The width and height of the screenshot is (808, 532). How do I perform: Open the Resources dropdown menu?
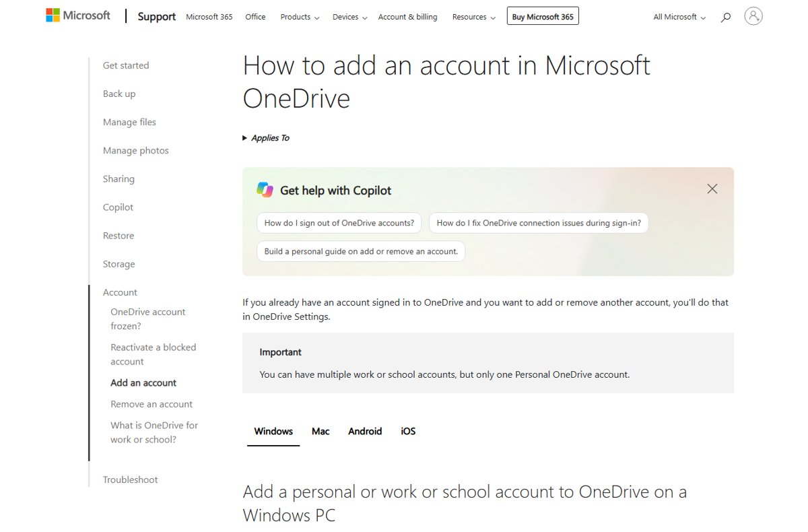click(x=474, y=17)
